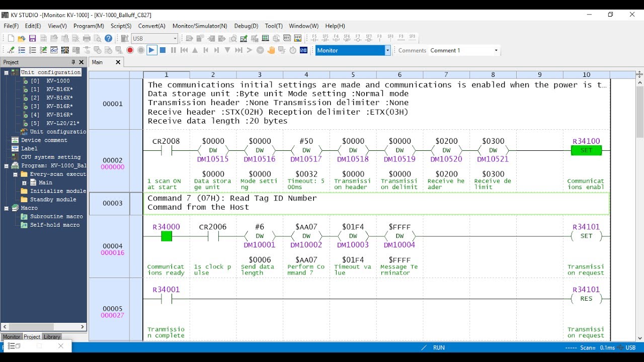This screenshot has width=644, height=362.
Task: Click the red record button icon
Action: pos(130,50)
